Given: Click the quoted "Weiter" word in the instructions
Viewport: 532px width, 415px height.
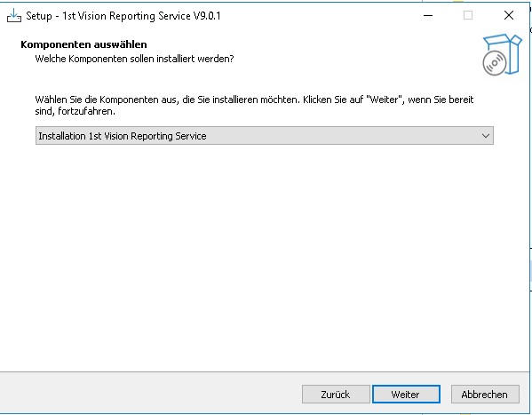Looking at the screenshot, I should 385,100.
